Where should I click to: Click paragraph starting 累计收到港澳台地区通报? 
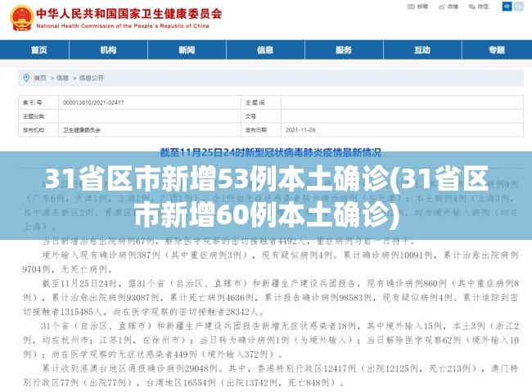(270, 376)
